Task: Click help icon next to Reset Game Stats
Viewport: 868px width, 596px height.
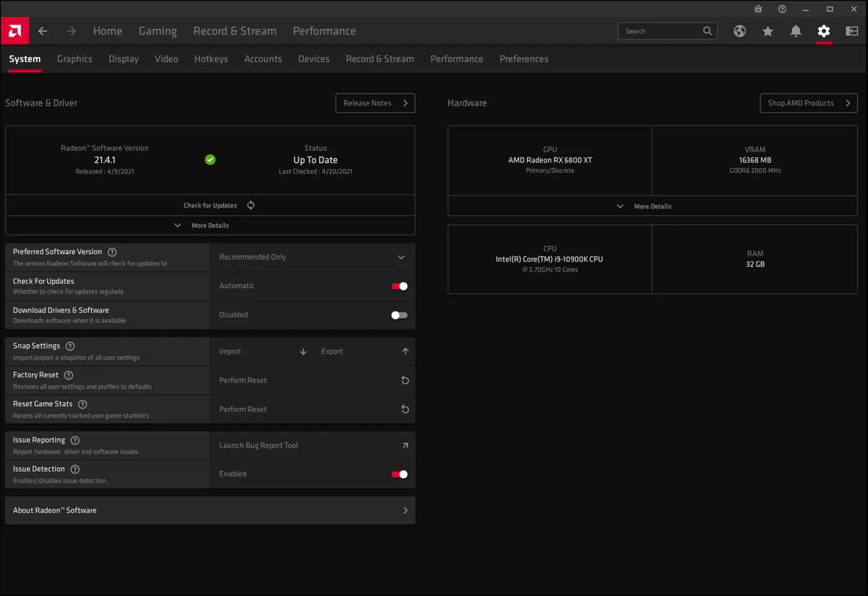Action: pos(82,405)
